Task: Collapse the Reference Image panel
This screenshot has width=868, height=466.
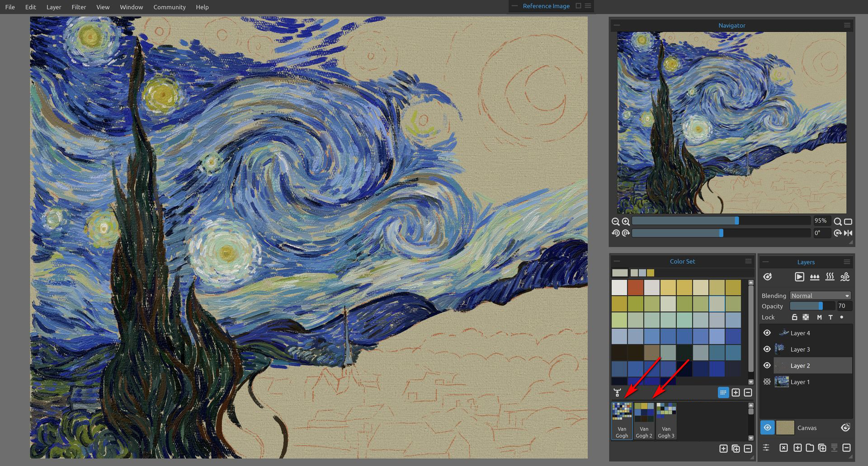Action: (x=515, y=6)
